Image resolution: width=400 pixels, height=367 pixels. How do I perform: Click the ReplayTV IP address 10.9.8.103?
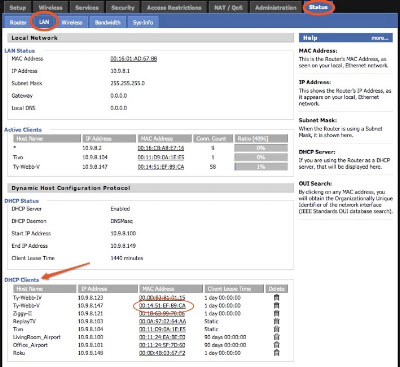point(90,321)
